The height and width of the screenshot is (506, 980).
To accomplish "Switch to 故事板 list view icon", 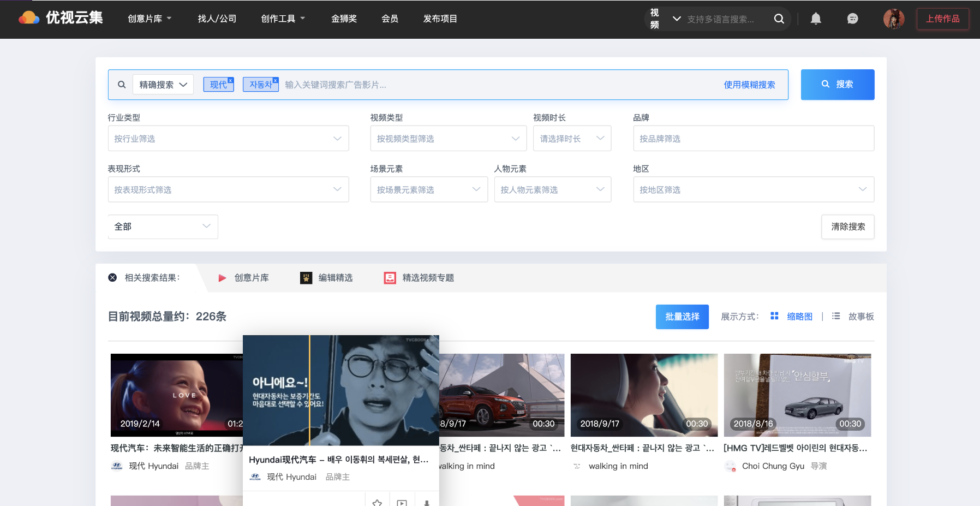I will tap(836, 316).
